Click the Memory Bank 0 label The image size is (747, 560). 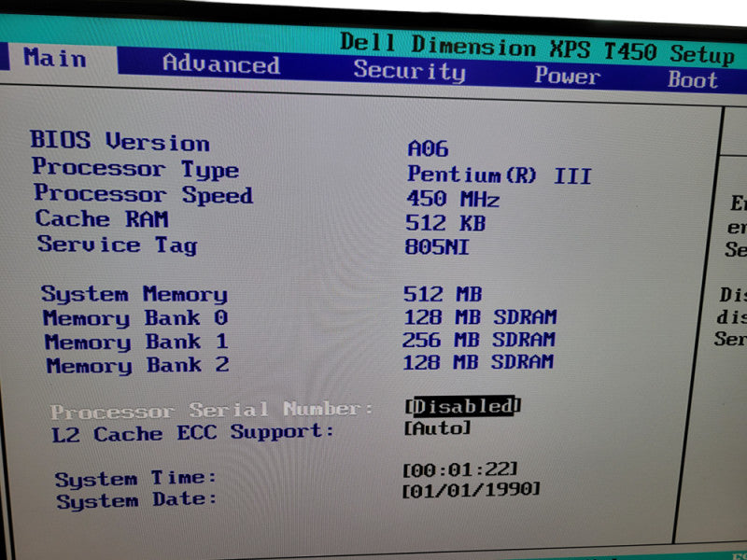[135, 318]
